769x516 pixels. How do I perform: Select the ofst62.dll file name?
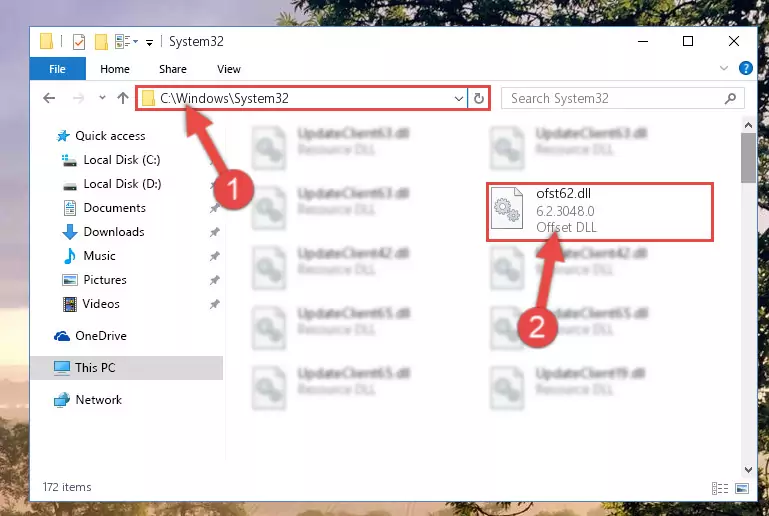click(x=563, y=194)
